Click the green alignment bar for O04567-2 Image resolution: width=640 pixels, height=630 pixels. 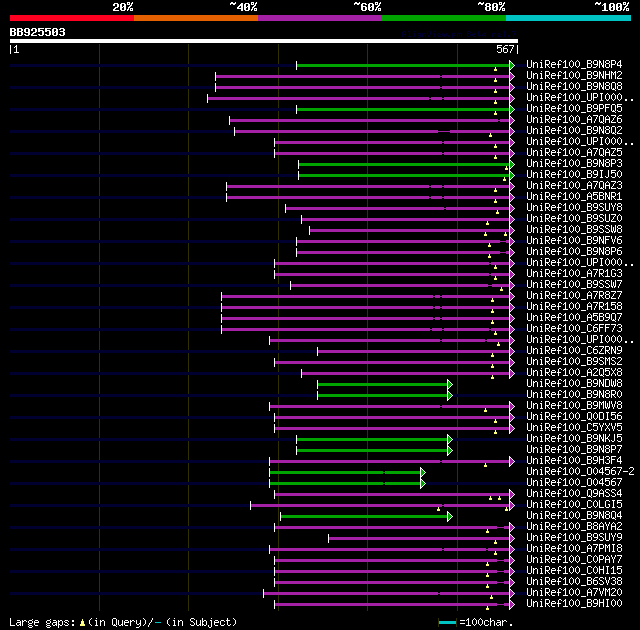(345, 472)
